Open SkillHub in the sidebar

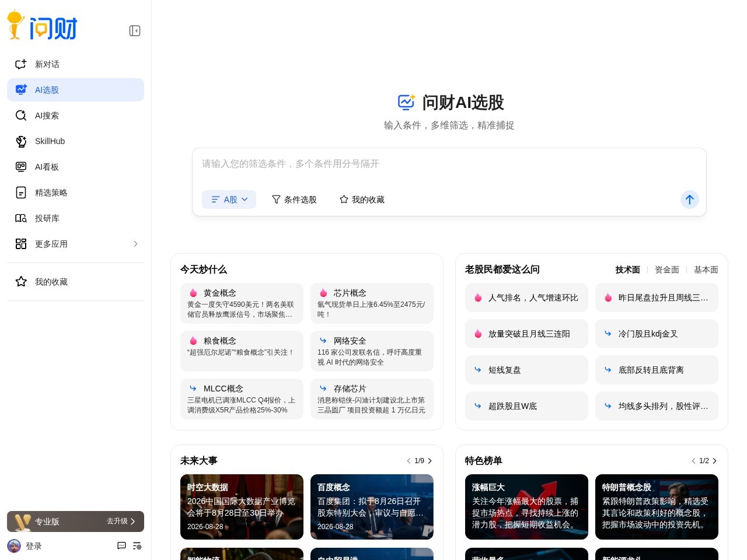[x=75, y=141]
